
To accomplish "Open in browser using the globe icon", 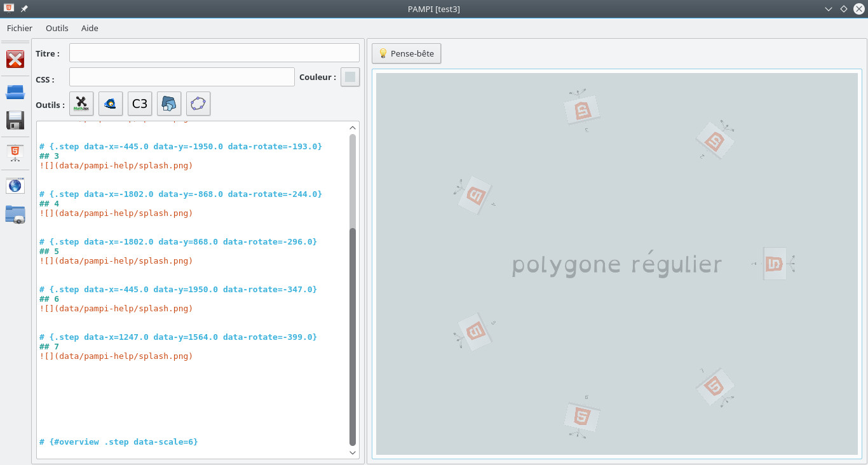I will tap(15, 185).
